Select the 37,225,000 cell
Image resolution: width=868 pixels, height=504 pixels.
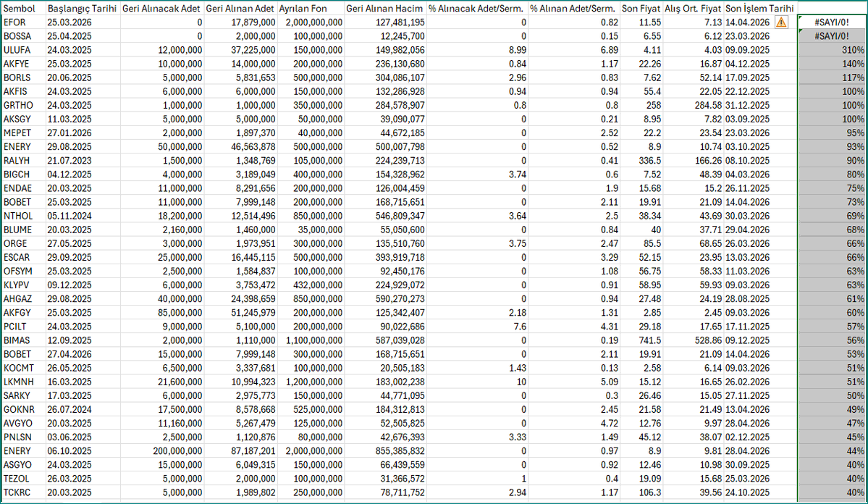pos(241,50)
